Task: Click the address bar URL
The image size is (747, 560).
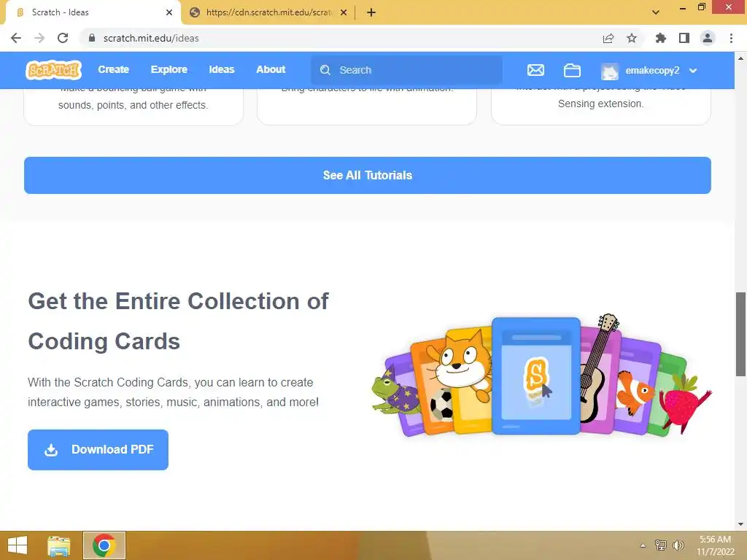Action: [x=151, y=38]
